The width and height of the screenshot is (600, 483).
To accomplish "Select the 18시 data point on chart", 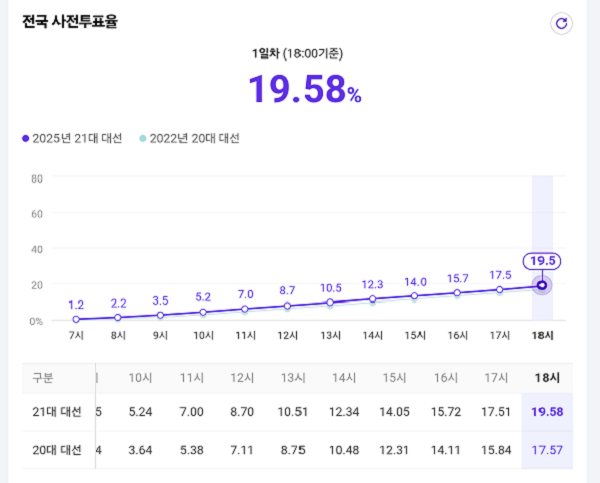I will coord(542,285).
